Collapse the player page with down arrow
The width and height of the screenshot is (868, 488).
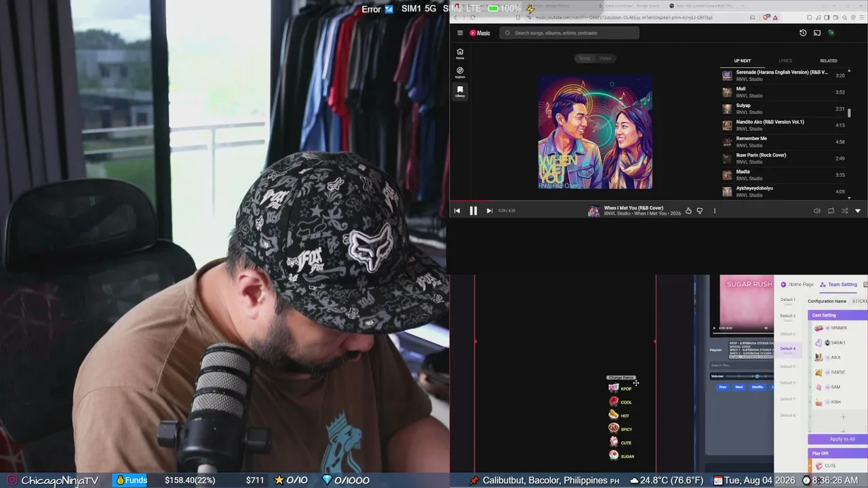point(858,211)
